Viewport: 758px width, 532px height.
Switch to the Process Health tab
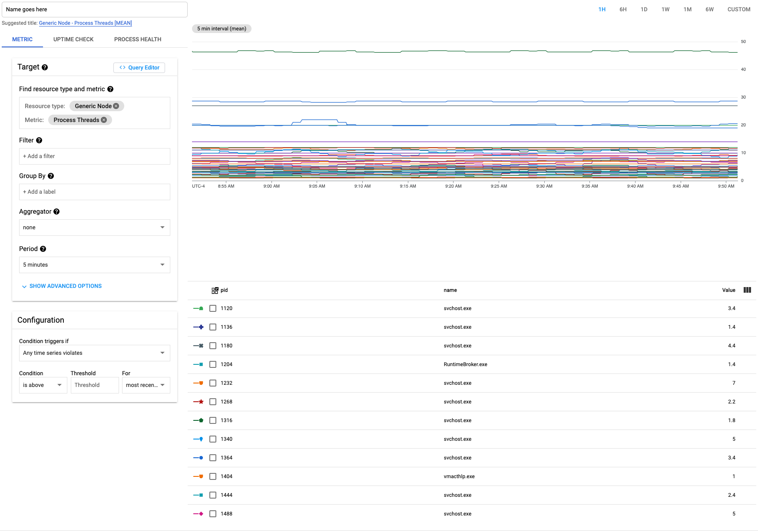click(138, 40)
